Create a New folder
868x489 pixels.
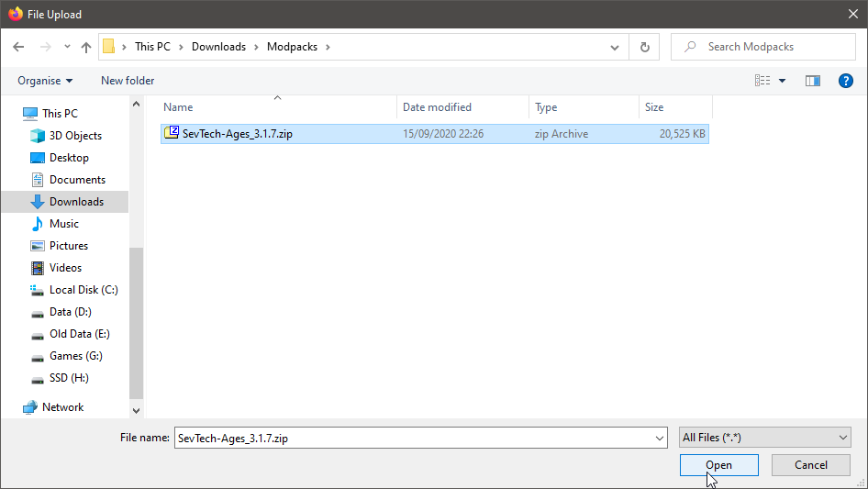tap(128, 81)
